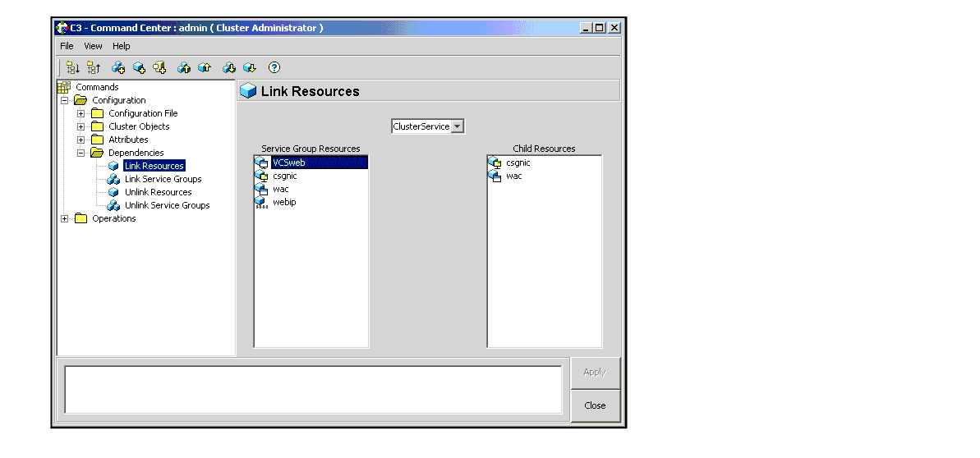Open the File menu
Viewport: 980px width, 458px height.
[x=67, y=47]
